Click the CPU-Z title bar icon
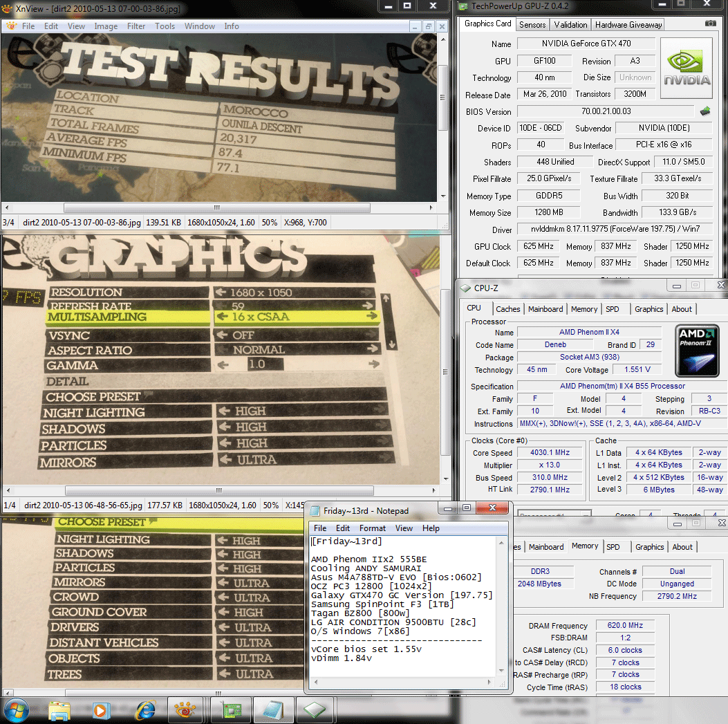728x724 pixels. [x=466, y=288]
